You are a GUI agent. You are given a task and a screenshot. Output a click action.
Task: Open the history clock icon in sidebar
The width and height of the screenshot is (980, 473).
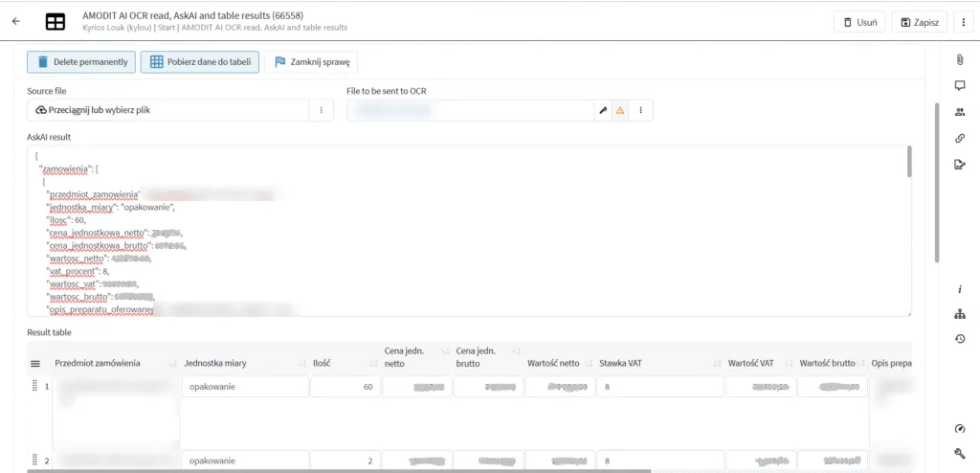coord(960,339)
